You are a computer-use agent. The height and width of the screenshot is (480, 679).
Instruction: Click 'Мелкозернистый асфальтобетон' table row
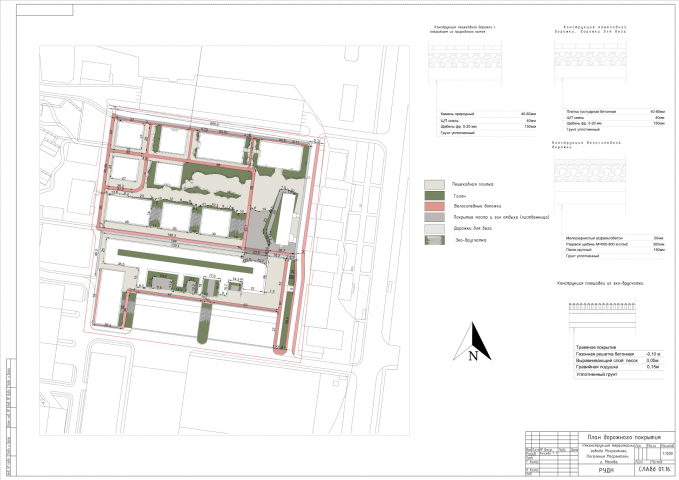[615, 238]
